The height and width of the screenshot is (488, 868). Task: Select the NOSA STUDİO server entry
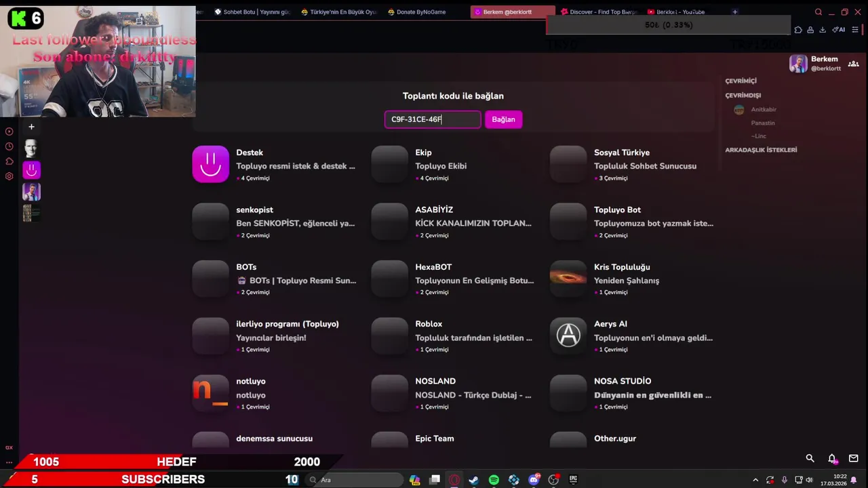pyautogui.click(x=633, y=393)
